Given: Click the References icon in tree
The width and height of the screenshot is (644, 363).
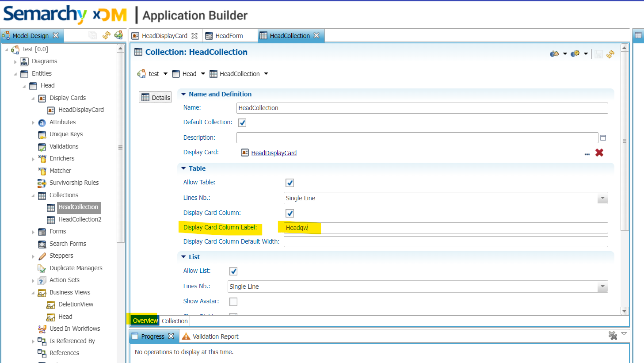Looking at the screenshot, I should point(42,353).
